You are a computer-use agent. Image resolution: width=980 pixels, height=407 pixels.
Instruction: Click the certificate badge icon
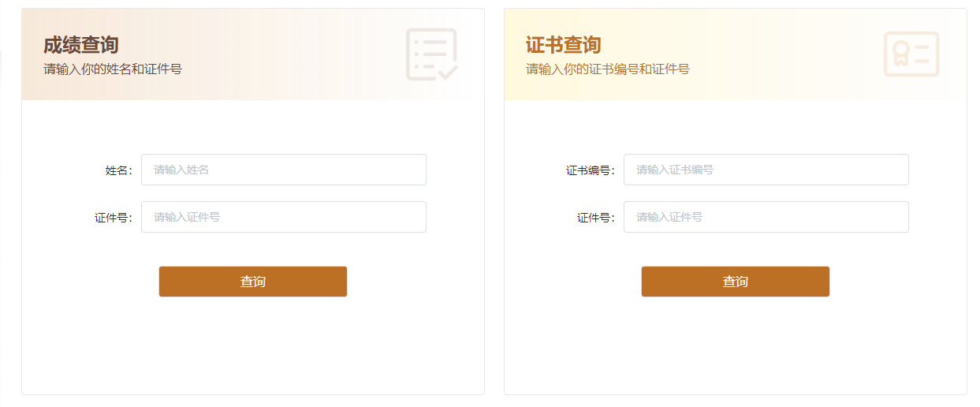pyautogui.click(x=911, y=54)
